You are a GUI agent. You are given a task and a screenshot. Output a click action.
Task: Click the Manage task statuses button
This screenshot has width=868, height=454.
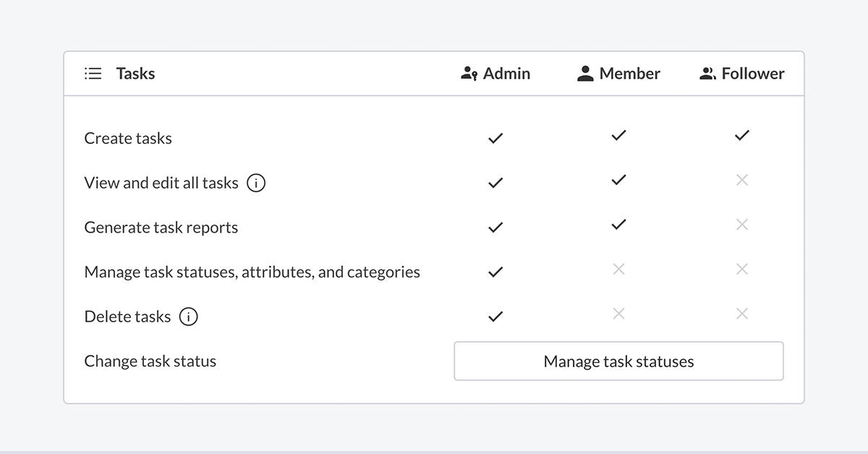pos(618,361)
